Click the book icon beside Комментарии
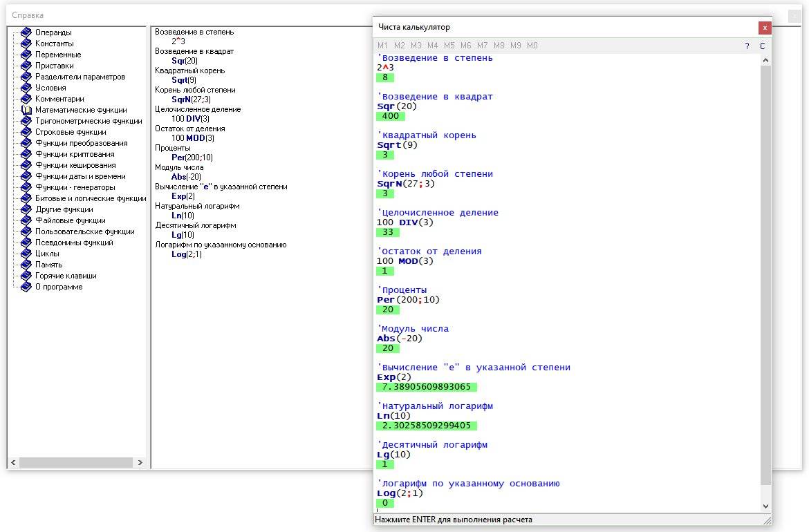Image resolution: width=809 pixels, height=532 pixels. (26, 99)
